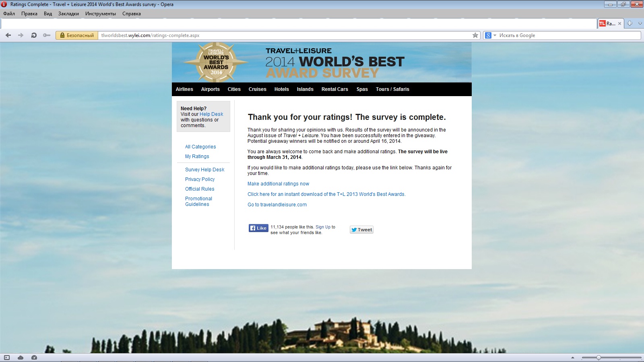Screen dimensions: 644x362
Task: Open the Инструменты menu
Action: pyautogui.click(x=101, y=14)
